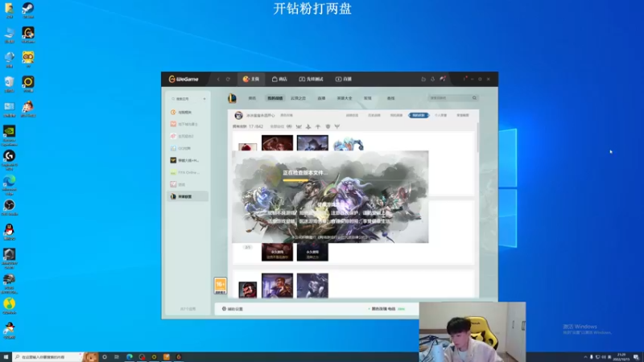644x362 pixels.
Task: Click the 16+ age rating badge
Action: (221, 286)
